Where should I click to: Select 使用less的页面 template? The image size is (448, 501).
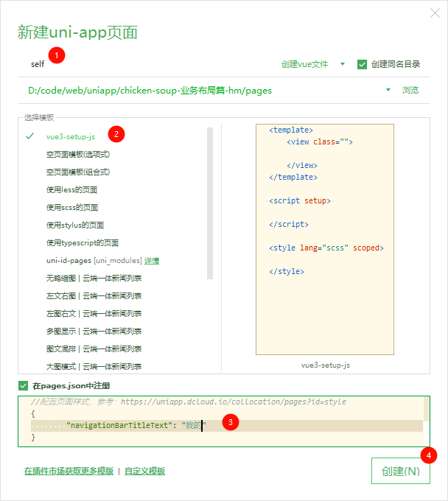pyautogui.click(x=71, y=190)
